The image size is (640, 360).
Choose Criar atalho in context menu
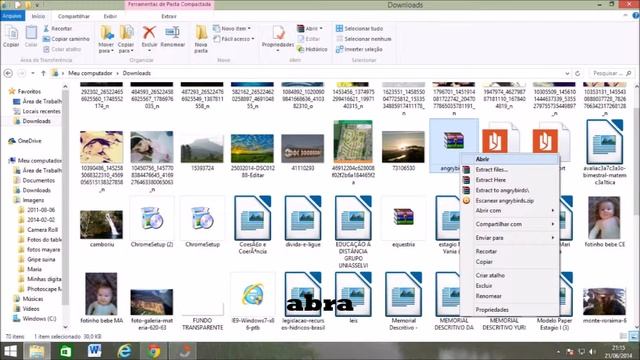(x=510, y=276)
